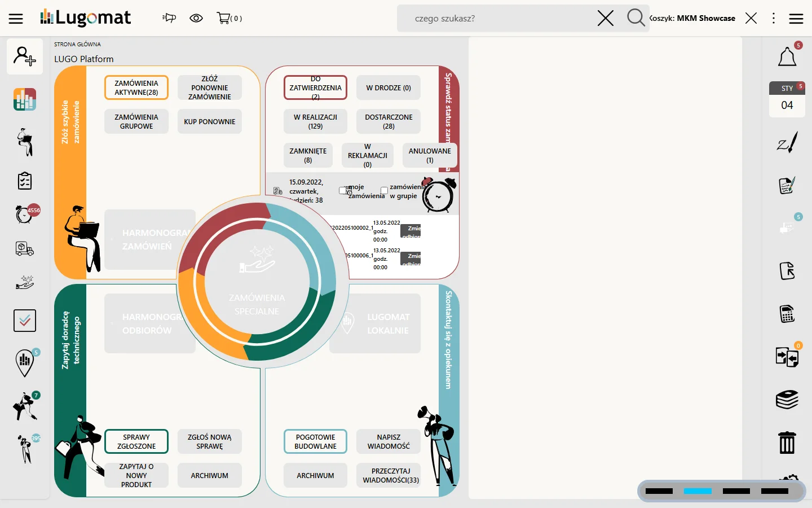Open ZAMÓWIENIA AKTYWNE (28)
Screen dimensions: 812x508
tap(136, 88)
